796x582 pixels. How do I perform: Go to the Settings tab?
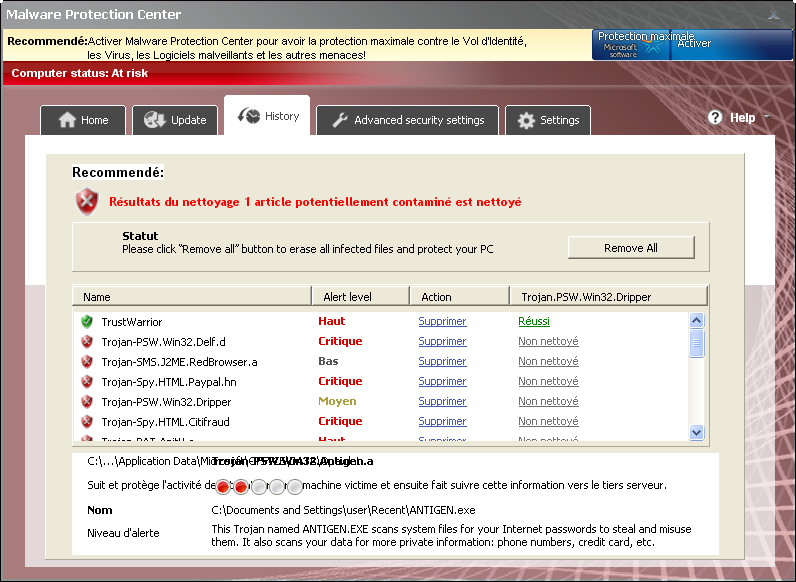click(548, 120)
